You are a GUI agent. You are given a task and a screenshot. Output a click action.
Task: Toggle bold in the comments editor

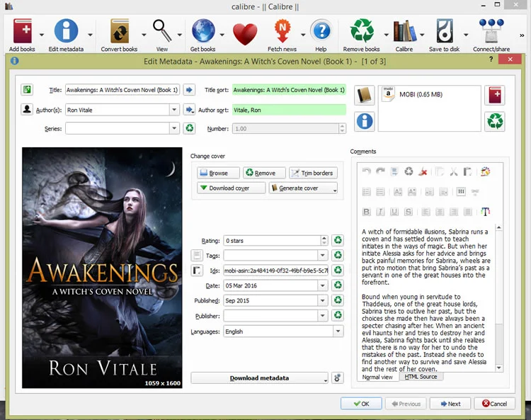pos(366,212)
